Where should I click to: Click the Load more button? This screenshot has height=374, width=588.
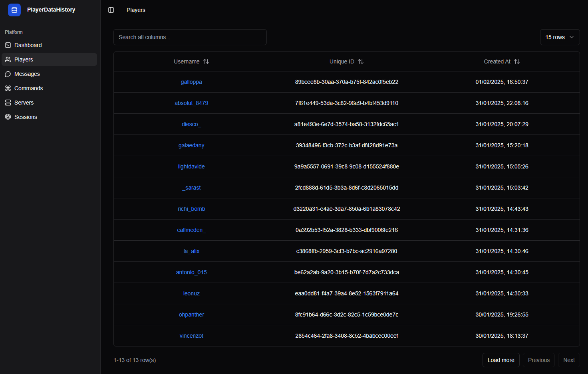[x=501, y=360]
